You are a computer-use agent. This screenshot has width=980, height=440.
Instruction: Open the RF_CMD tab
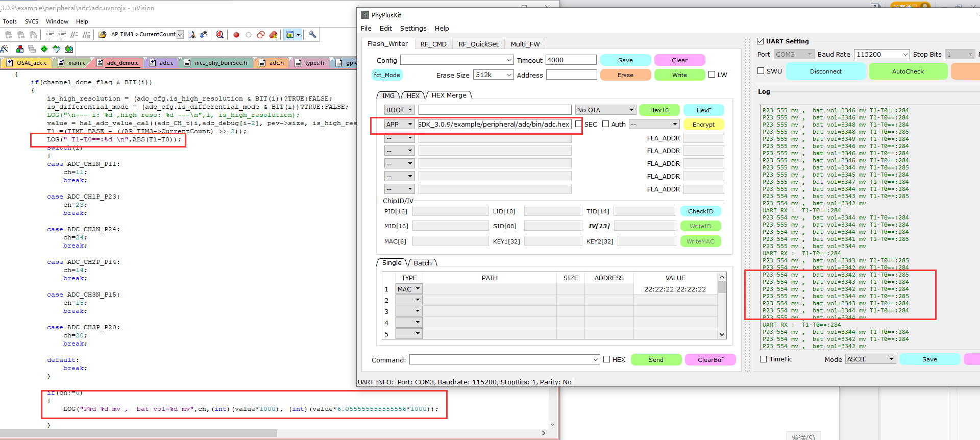pos(433,44)
